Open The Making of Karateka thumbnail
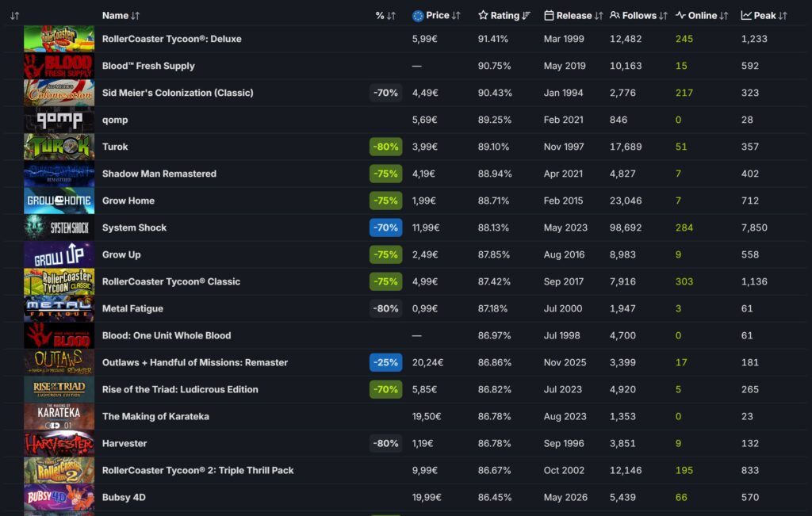This screenshot has height=516, width=812. click(x=59, y=416)
